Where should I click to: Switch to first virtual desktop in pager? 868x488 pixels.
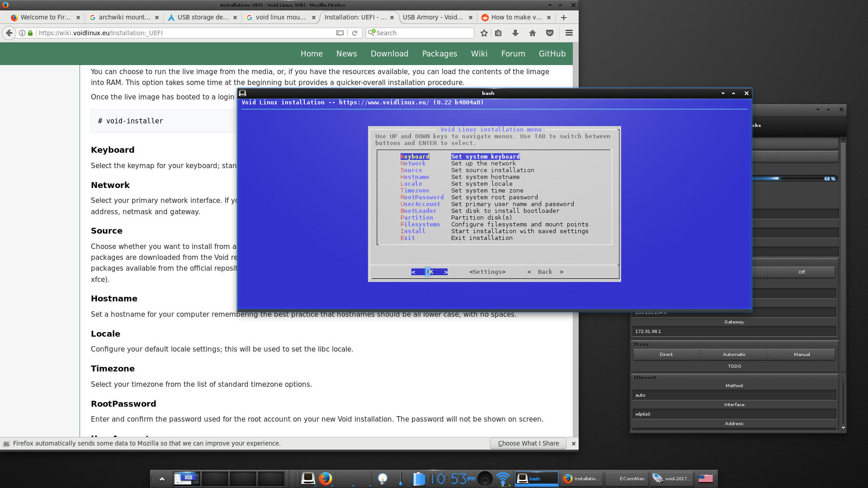[x=187, y=479]
